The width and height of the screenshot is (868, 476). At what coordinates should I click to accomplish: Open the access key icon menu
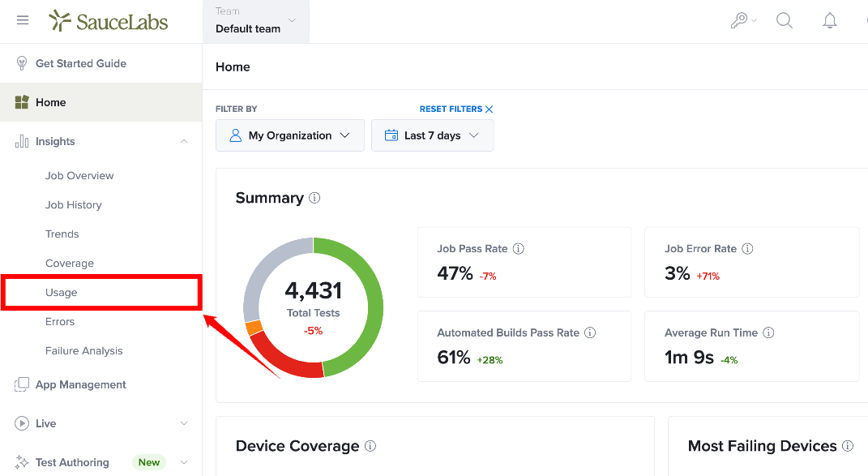pyautogui.click(x=743, y=20)
